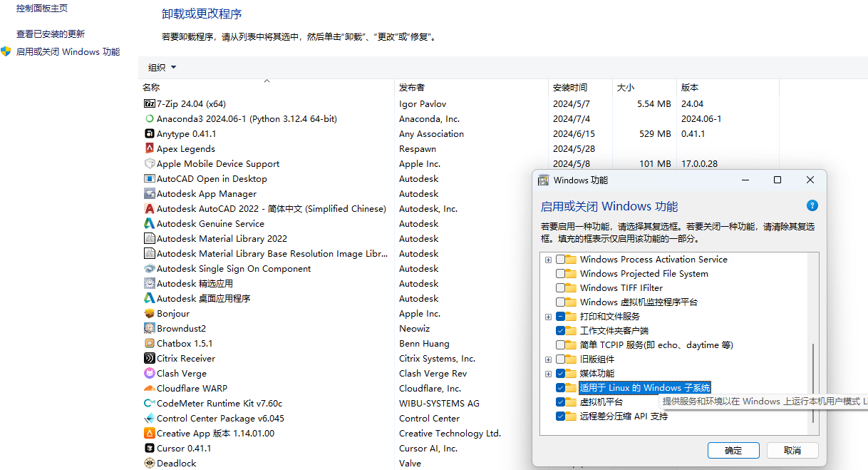868x470 pixels.
Task: Expand Windows Process Activation Service node
Action: click(548, 260)
